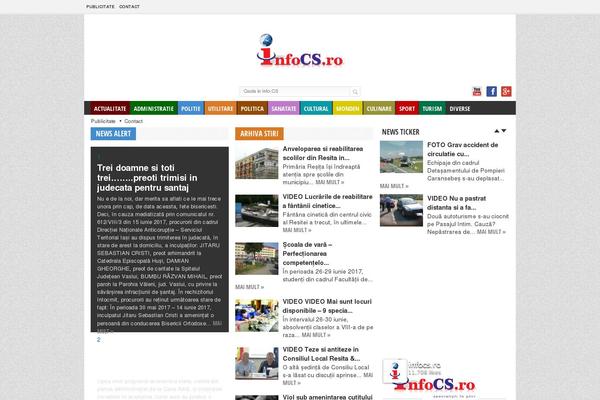Image resolution: width=600 pixels, height=400 pixels.
Task: Open article 'FOTO Grav accident de circulatie'
Action: coord(462,149)
